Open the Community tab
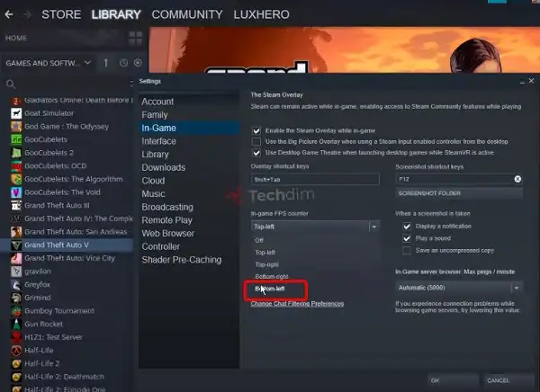The width and height of the screenshot is (540, 392). tap(187, 14)
